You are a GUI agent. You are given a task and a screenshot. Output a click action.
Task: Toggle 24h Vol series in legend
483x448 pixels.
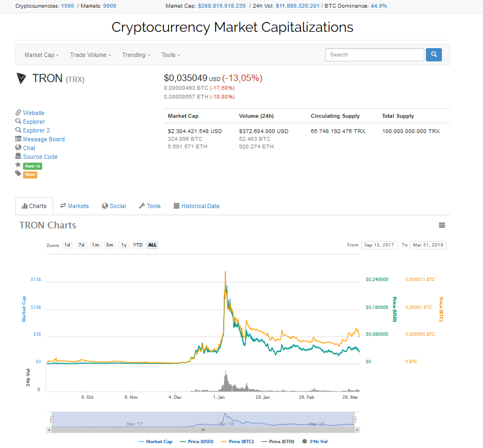[315, 441]
